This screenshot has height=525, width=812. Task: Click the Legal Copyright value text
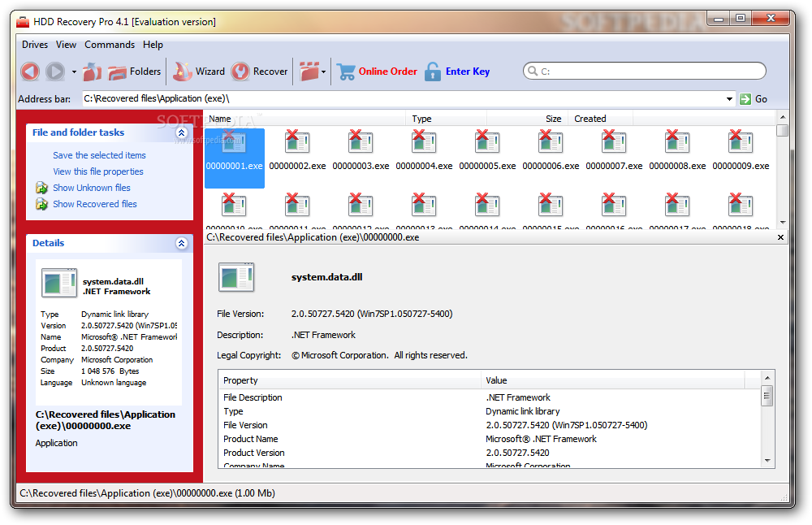[x=379, y=355]
